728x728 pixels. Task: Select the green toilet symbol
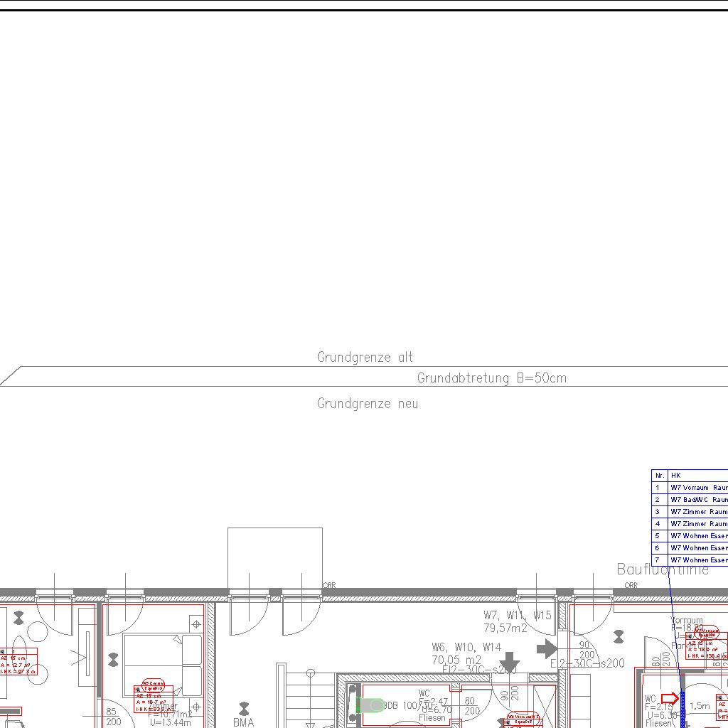(x=370, y=705)
